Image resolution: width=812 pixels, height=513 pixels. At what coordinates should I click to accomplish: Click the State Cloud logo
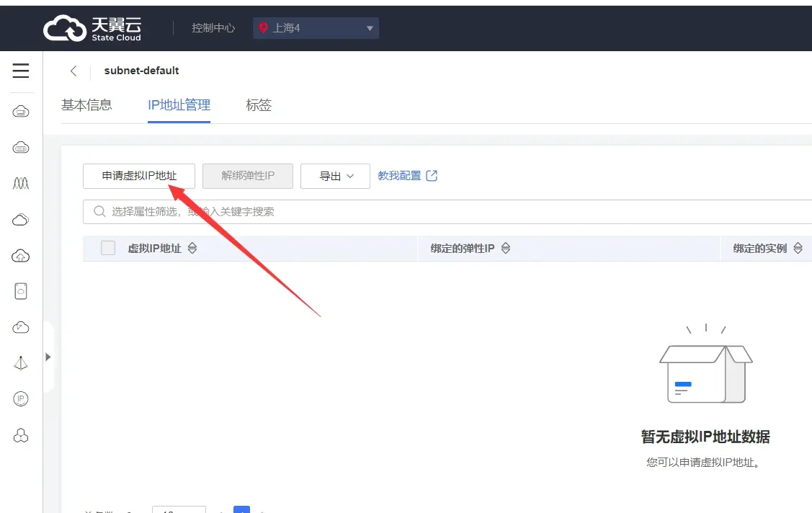[92, 28]
